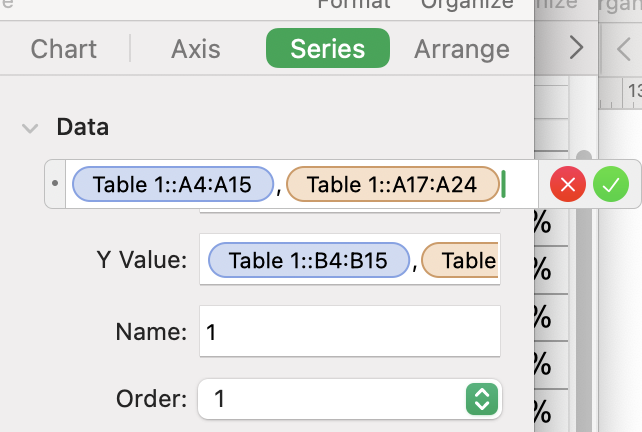
Task: Click the Format toolbar button
Action: pos(353,5)
